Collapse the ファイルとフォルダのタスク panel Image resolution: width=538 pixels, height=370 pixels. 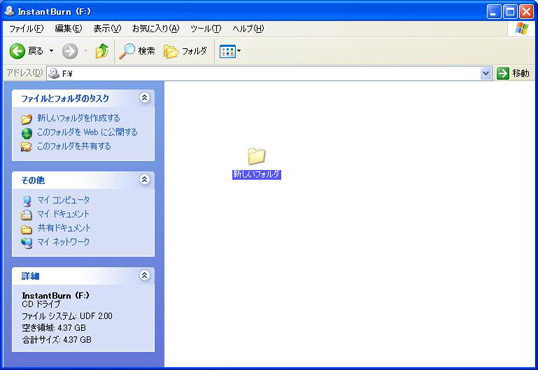[144, 98]
